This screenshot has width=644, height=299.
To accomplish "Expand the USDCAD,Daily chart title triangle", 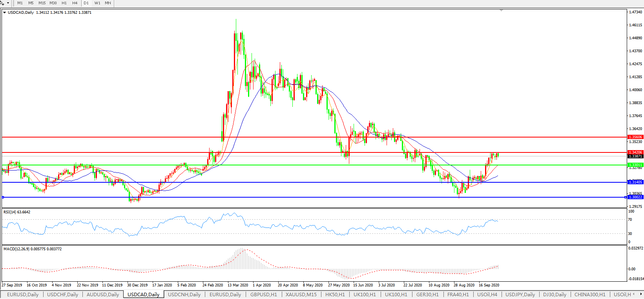I will coord(4,13).
